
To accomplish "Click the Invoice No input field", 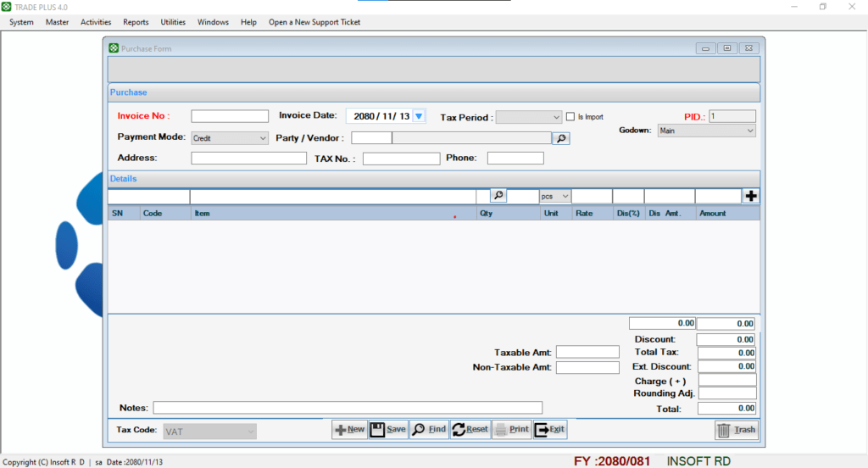I will coord(229,116).
